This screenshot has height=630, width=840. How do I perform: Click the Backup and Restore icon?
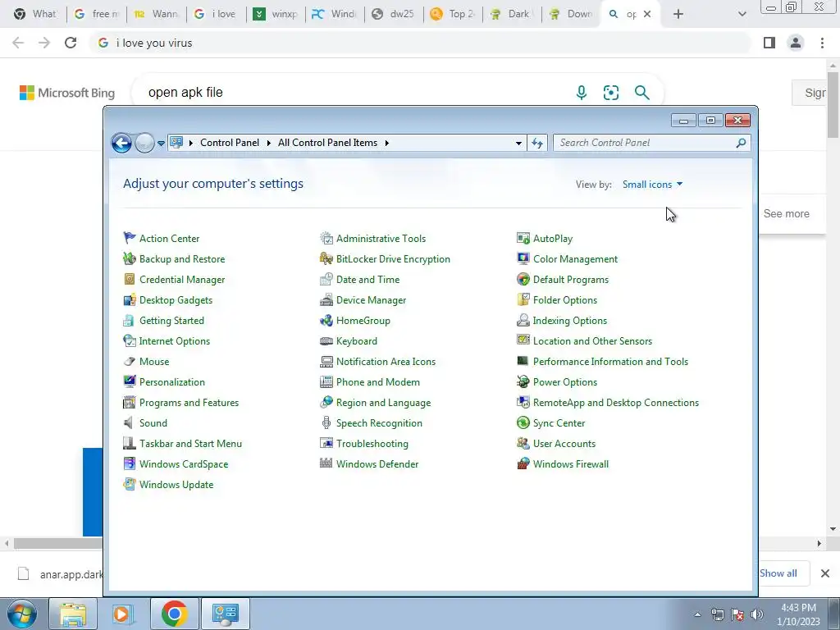coord(129,258)
